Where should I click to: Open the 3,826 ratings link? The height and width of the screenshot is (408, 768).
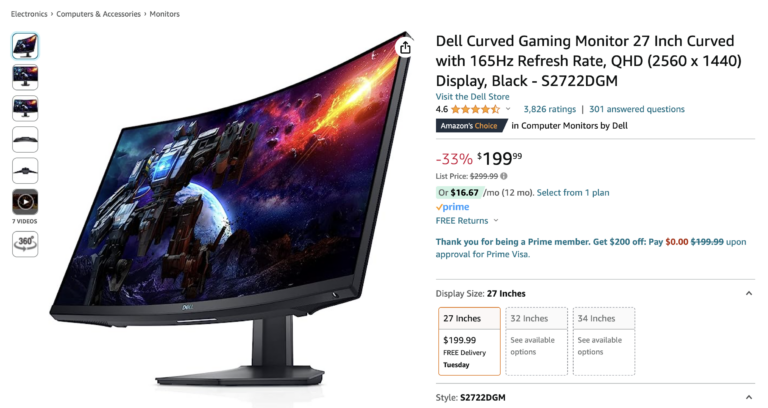[550, 109]
